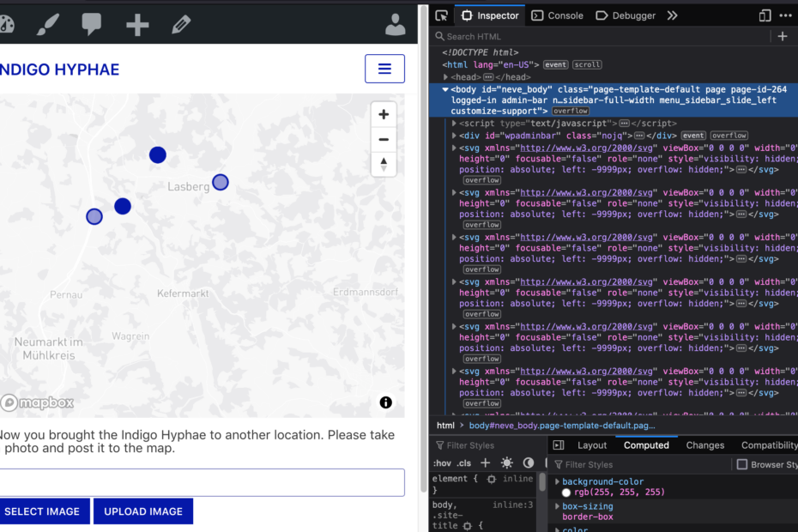This screenshot has height=532, width=798.
Task: Open comments via the speech bubble icon
Action: [92, 24]
